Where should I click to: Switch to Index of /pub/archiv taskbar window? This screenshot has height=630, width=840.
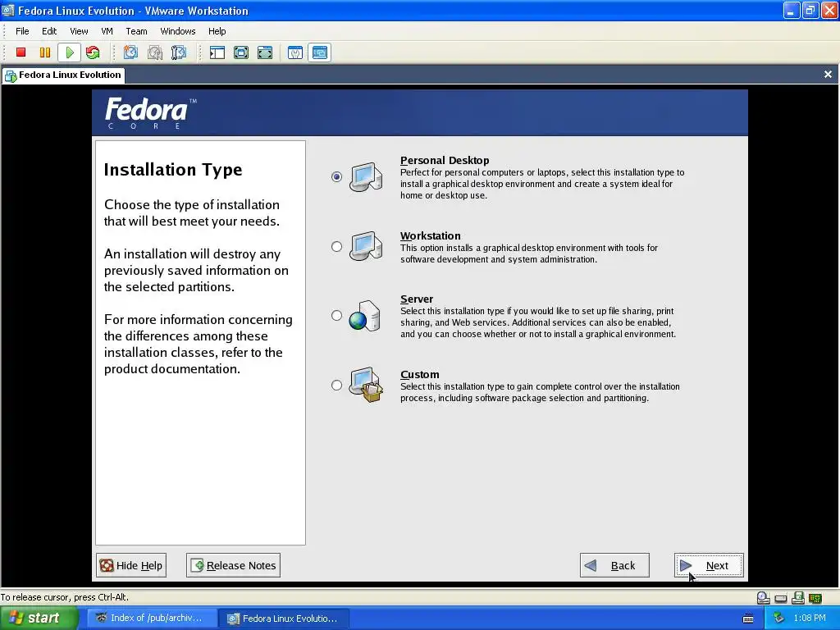point(152,619)
